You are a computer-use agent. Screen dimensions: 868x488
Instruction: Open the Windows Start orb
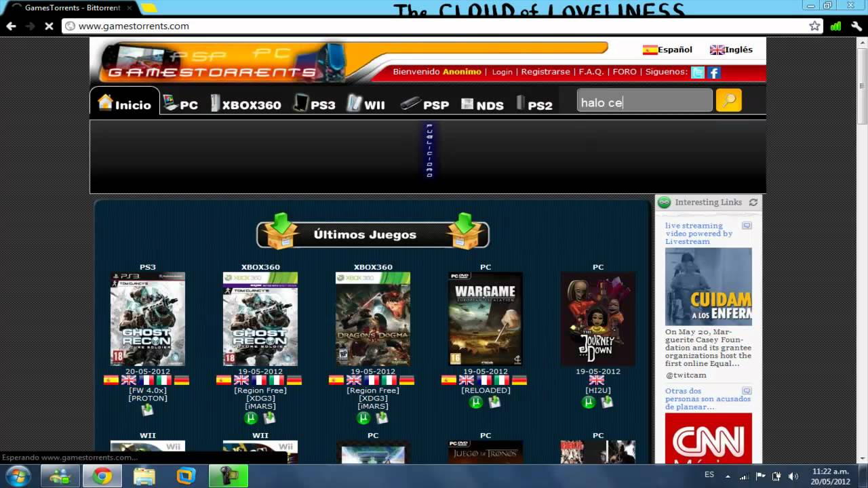[18, 476]
